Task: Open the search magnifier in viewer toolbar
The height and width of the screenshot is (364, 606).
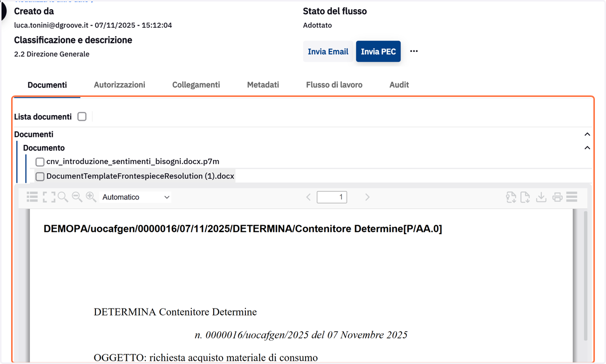Action: 63,197
